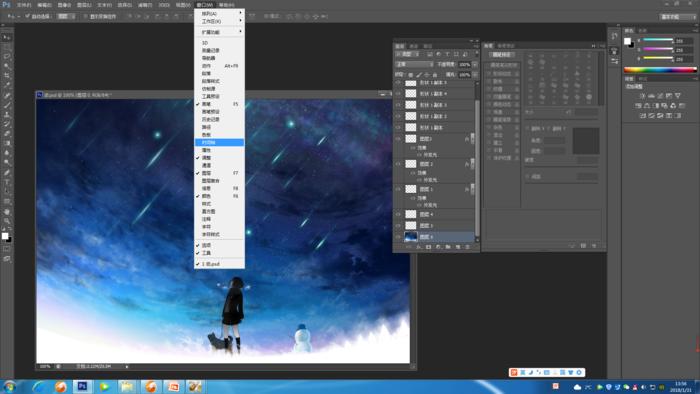
Task: Select the Crop tool
Action: point(7,76)
